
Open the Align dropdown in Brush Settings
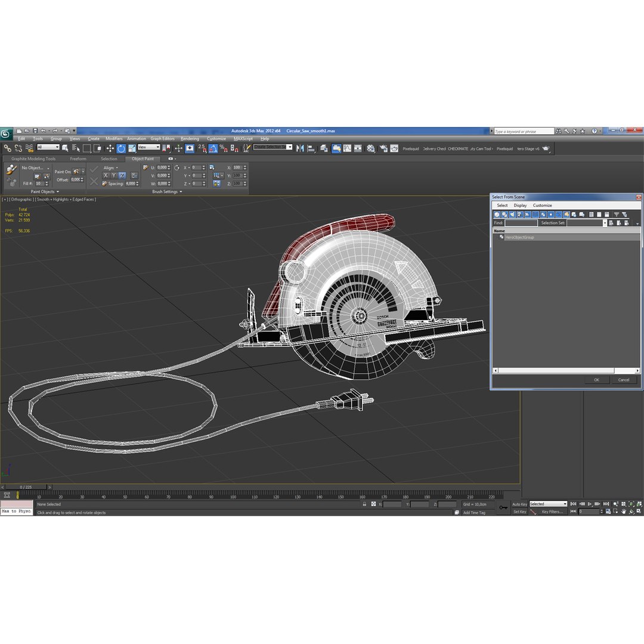tap(110, 168)
